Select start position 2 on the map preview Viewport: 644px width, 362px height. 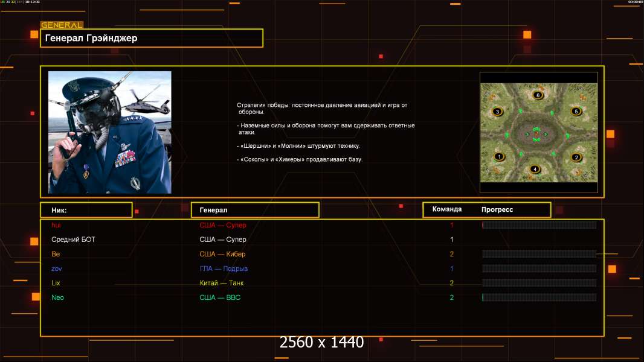pos(576,157)
